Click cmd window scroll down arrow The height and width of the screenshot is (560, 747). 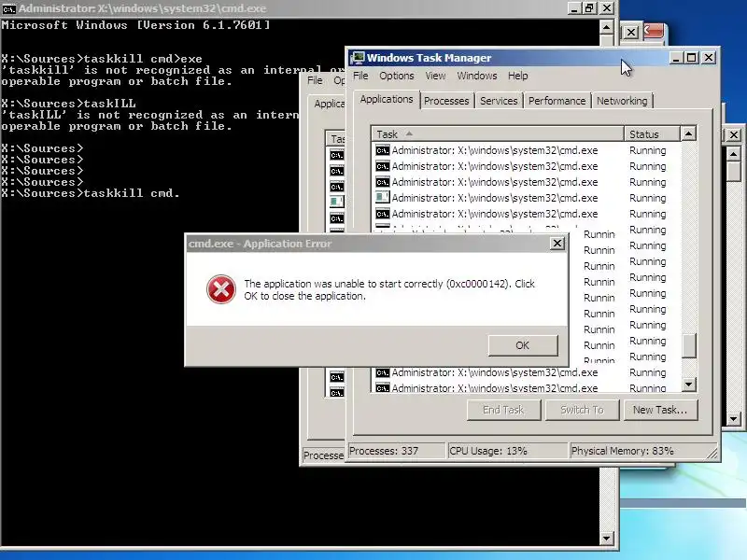[x=606, y=539]
